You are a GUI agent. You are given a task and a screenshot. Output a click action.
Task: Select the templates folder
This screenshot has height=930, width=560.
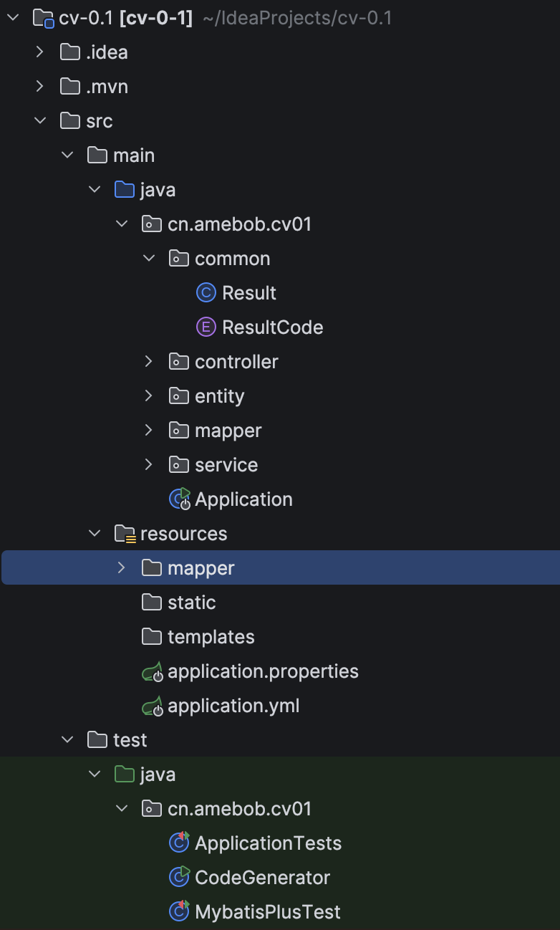211,637
